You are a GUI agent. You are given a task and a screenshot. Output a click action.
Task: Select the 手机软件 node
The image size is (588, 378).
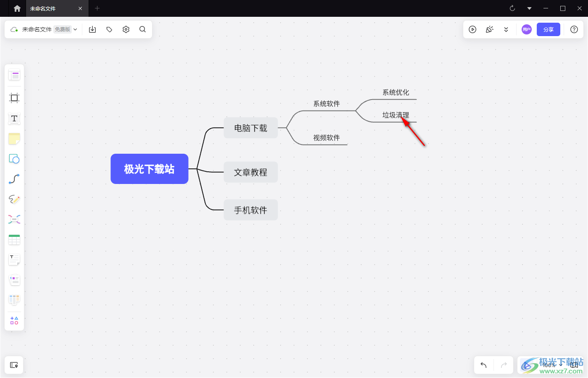click(x=251, y=210)
